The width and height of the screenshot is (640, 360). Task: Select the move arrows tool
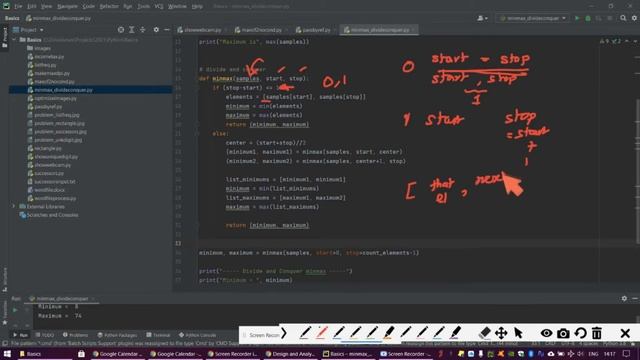coord(501,333)
